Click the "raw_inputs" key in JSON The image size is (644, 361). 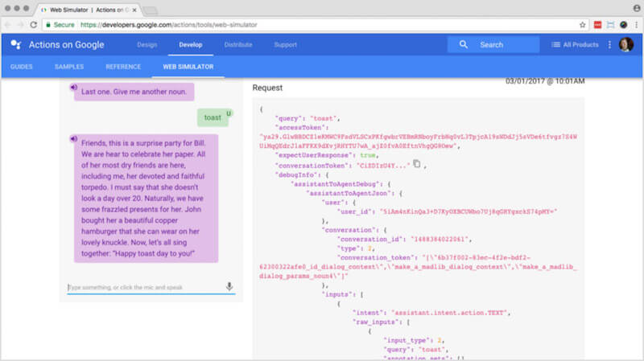click(376, 322)
